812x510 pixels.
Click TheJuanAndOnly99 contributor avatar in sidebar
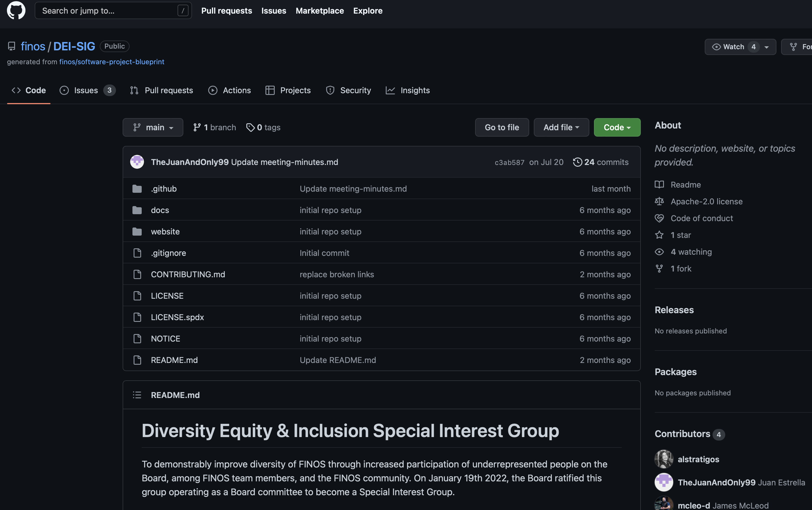coord(664,482)
